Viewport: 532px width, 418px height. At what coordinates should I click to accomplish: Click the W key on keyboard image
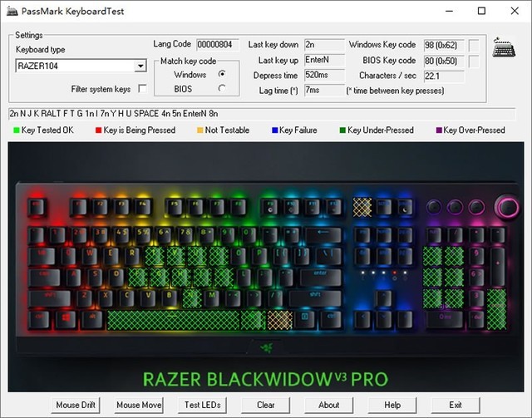point(89,255)
